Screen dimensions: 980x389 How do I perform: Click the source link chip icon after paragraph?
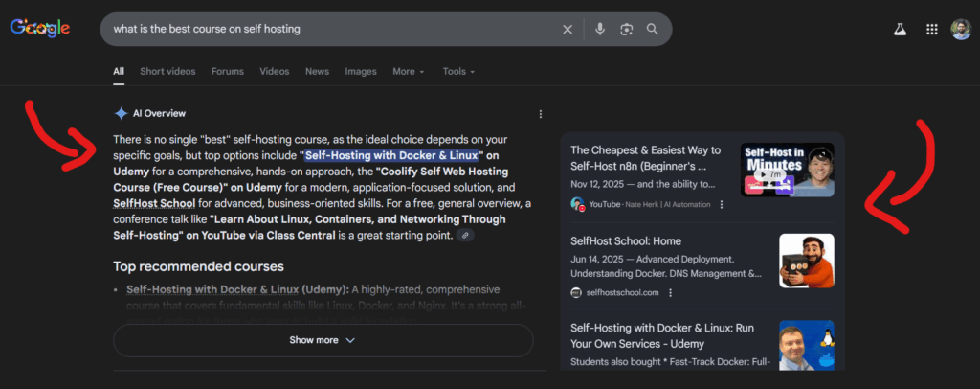pos(465,236)
